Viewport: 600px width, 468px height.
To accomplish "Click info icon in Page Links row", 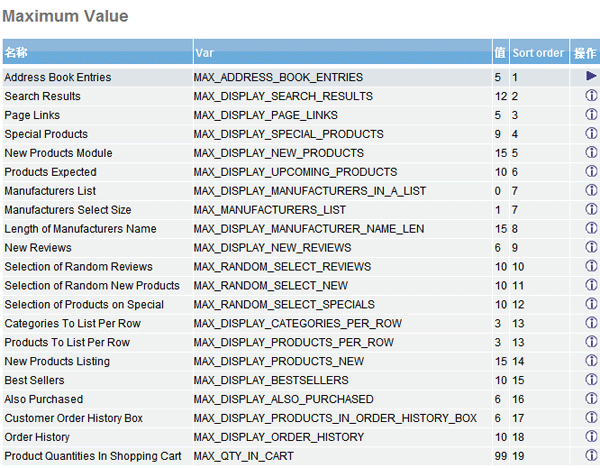I will [x=590, y=115].
